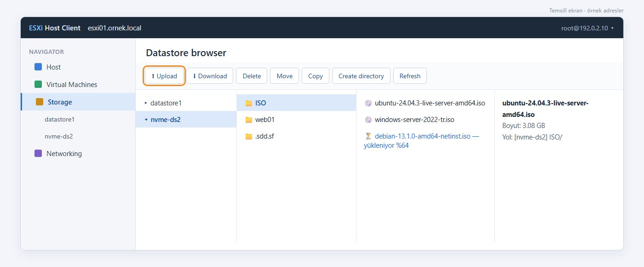
Task: Click the green Virtual Machines icon
Action: point(38,85)
